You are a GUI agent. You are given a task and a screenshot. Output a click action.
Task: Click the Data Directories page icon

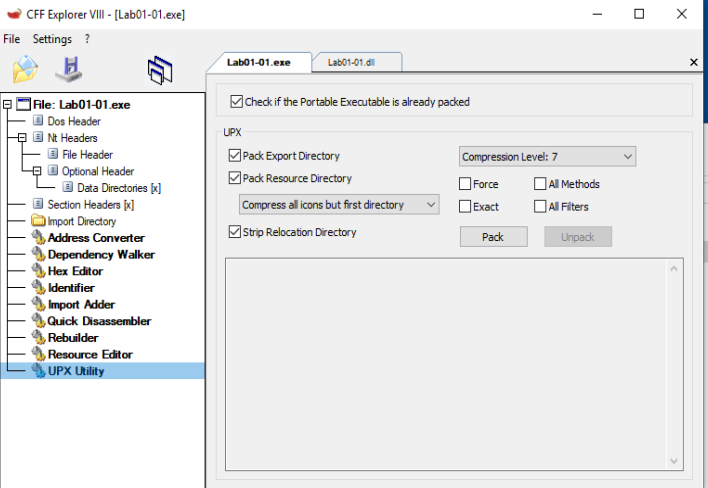point(68,187)
